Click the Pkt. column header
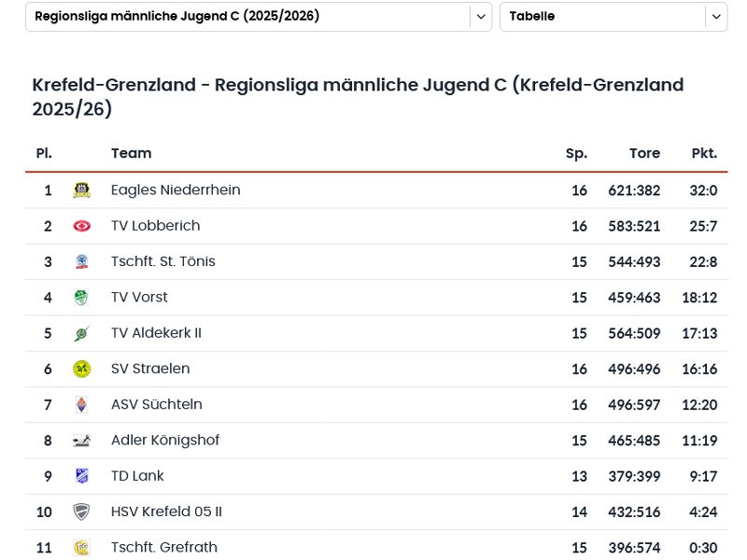 pos(704,153)
